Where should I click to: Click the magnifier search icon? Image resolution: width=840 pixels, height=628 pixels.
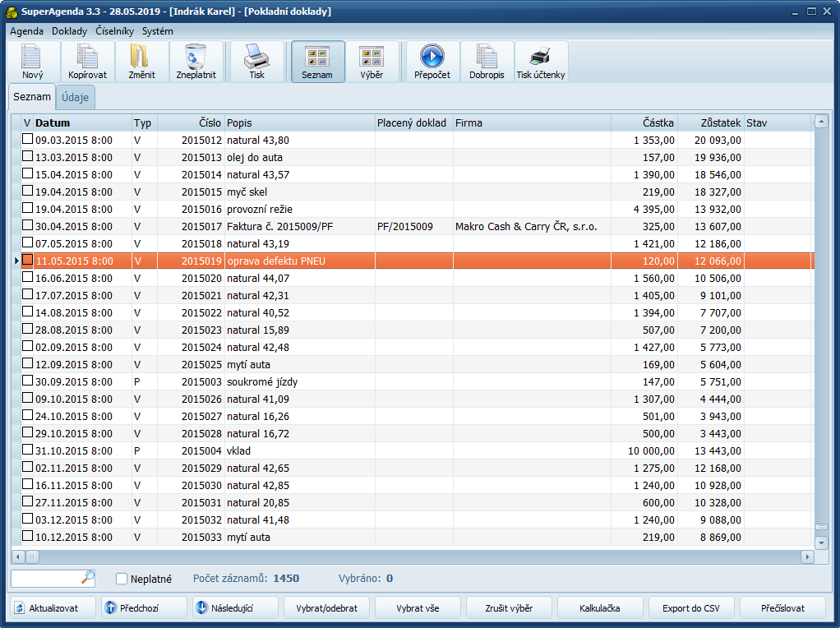(x=88, y=577)
